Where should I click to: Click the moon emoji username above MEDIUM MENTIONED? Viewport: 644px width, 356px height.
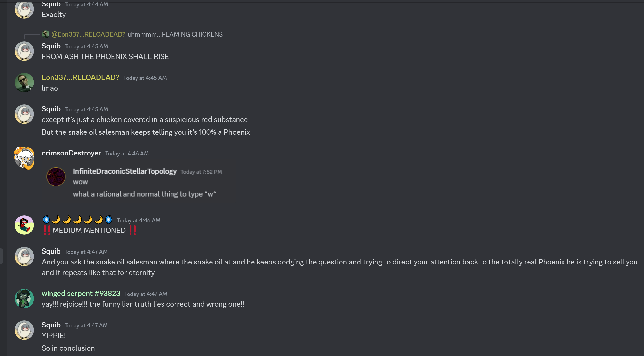[x=77, y=220]
